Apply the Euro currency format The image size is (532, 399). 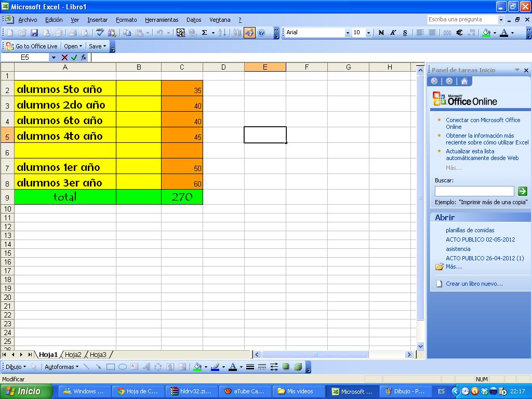pos(459,33)
